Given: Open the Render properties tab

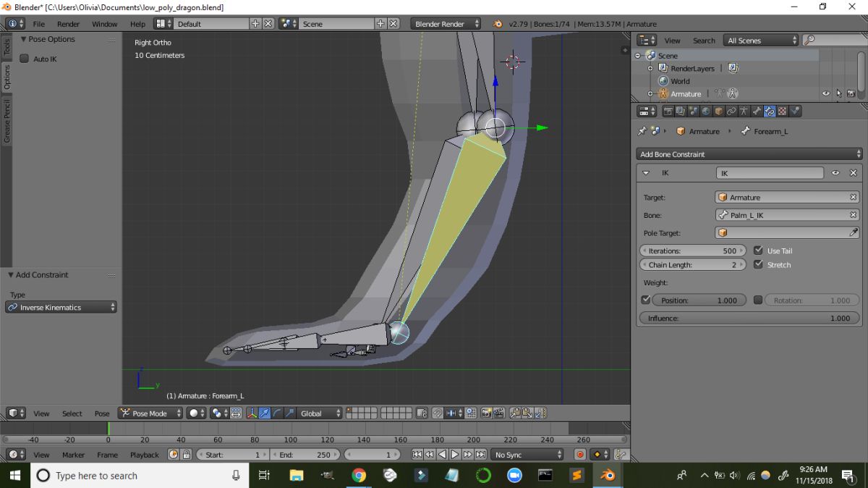Looking at the screenshot, I should [668, 112].
